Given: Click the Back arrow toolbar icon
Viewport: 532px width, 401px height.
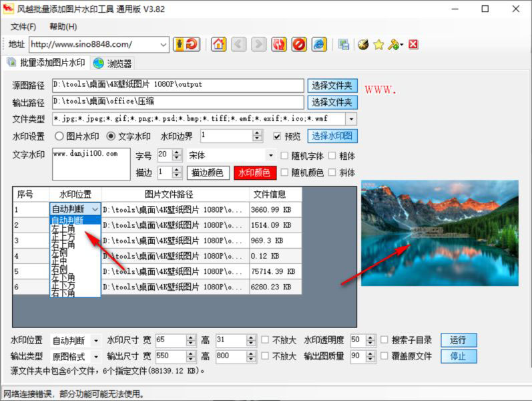Looking at the screenshot, I should [239, 45].
